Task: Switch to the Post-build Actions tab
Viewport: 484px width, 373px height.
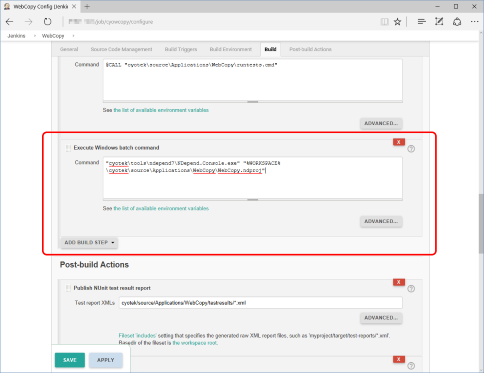Action: (310, 49)
